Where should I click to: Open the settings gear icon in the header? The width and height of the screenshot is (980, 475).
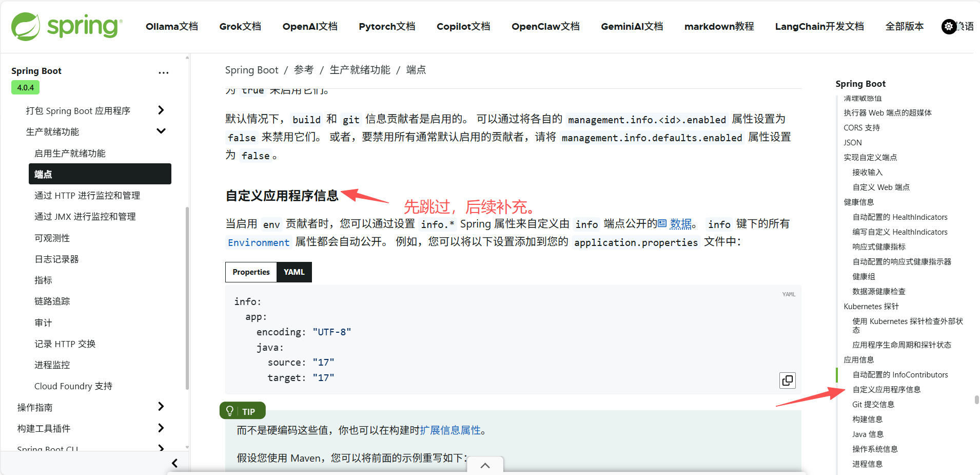949,26
